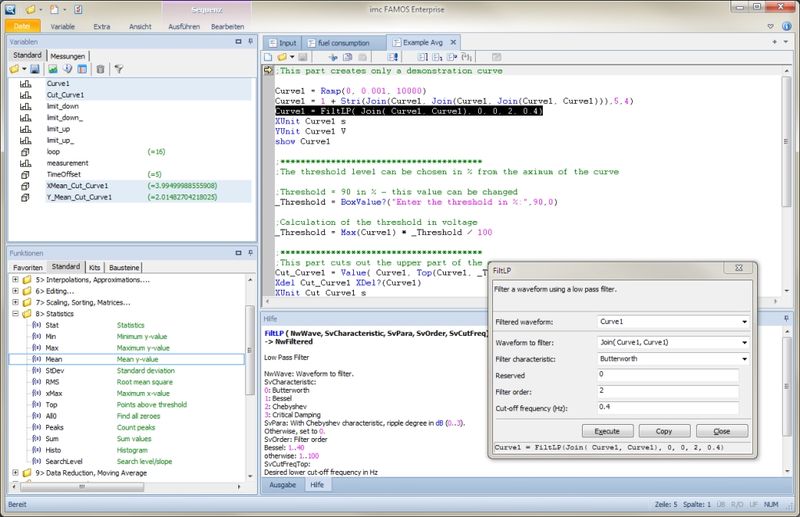Collapse the 8> Statistics folder
The width and height of the screenshot is (800, 517).
coord(15,313)
